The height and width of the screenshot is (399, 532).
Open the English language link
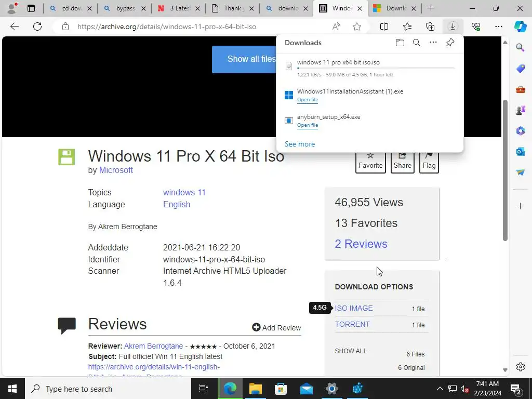coord(177,204)
